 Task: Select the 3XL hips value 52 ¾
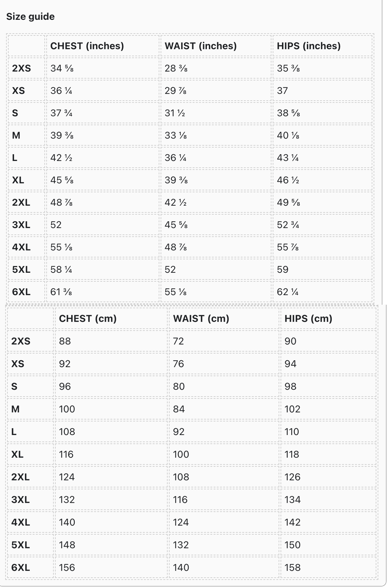[x=288, y=225]
